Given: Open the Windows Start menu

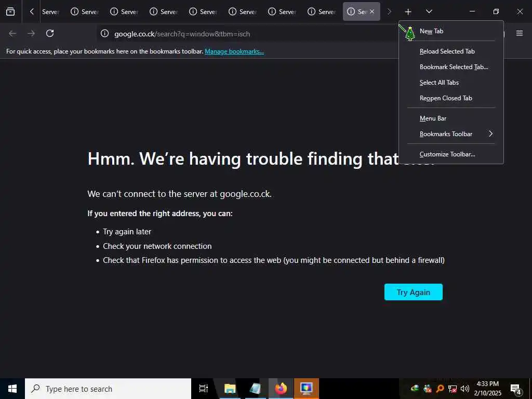Looking at the screenshot, I should (12, 389).
